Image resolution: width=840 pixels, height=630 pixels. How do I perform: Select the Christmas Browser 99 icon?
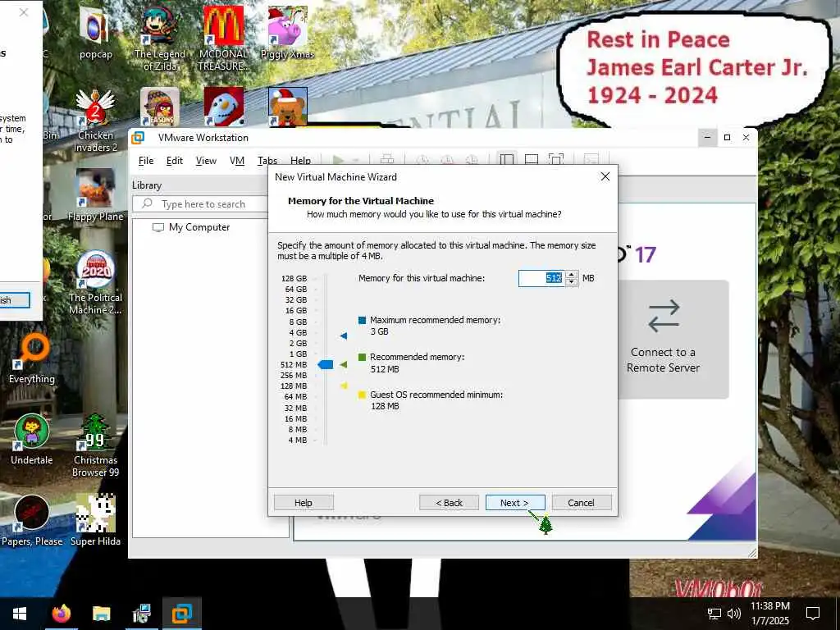95,445
